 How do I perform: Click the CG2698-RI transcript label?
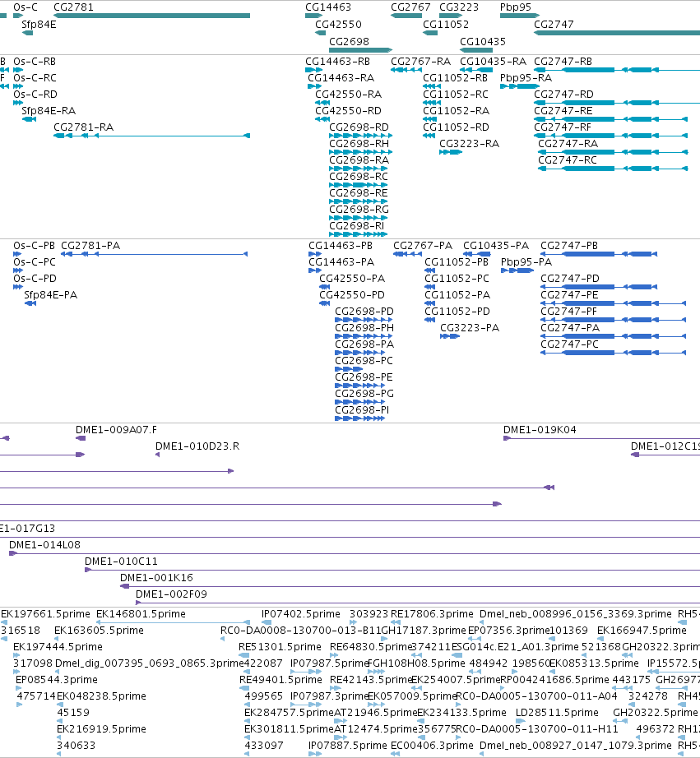356,226
